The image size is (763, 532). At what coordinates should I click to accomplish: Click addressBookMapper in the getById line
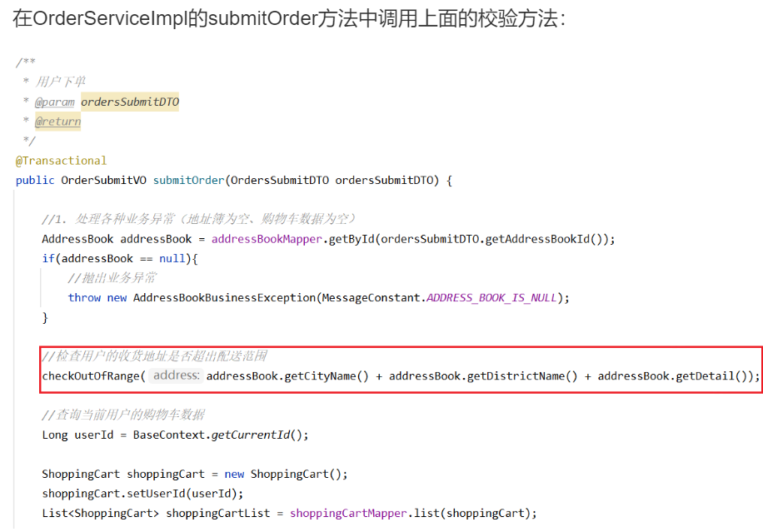pyautogui.click(x=267, y=239)
